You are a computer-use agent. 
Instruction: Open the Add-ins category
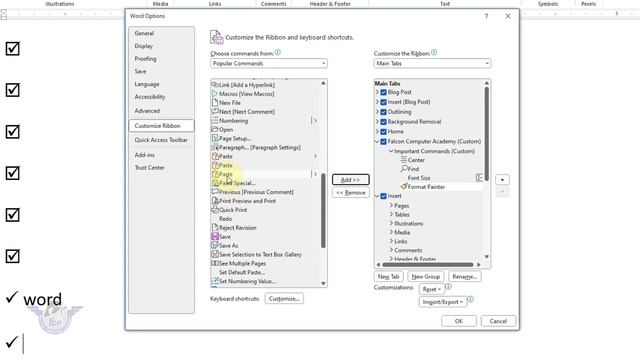point(162,155)
